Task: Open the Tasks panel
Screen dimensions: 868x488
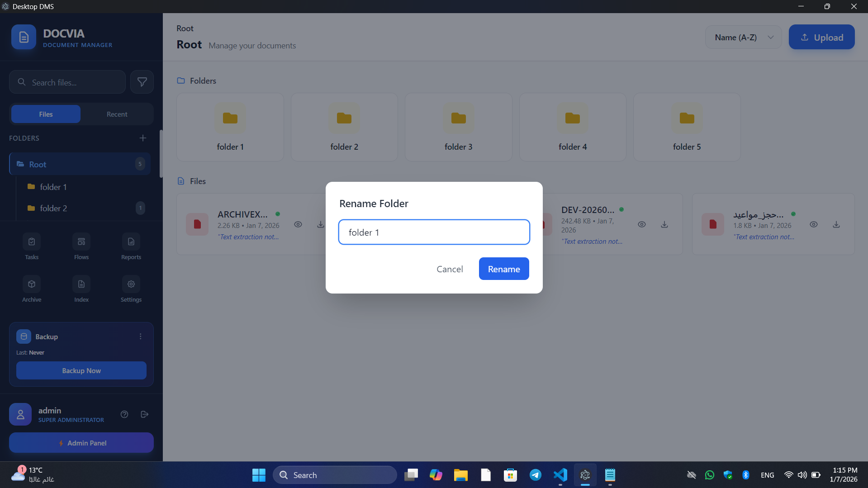Action: click(31, 246)
